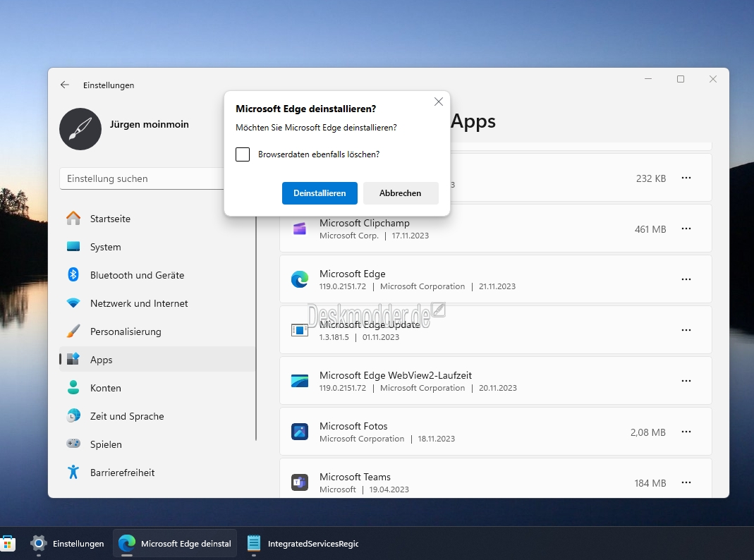Click the Microsoft Edge app icon
The width and height of the screenshot is (754, 560).
[x=300, y=279]
